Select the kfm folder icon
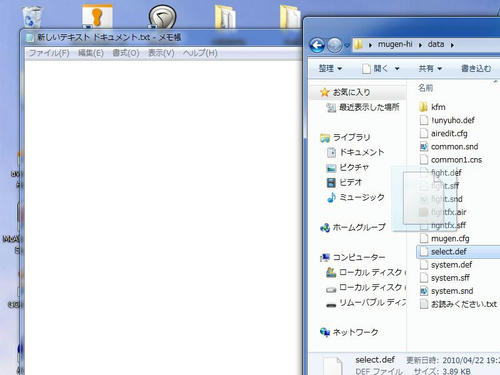Screen dimensions: 500x375 pos(423,107)
